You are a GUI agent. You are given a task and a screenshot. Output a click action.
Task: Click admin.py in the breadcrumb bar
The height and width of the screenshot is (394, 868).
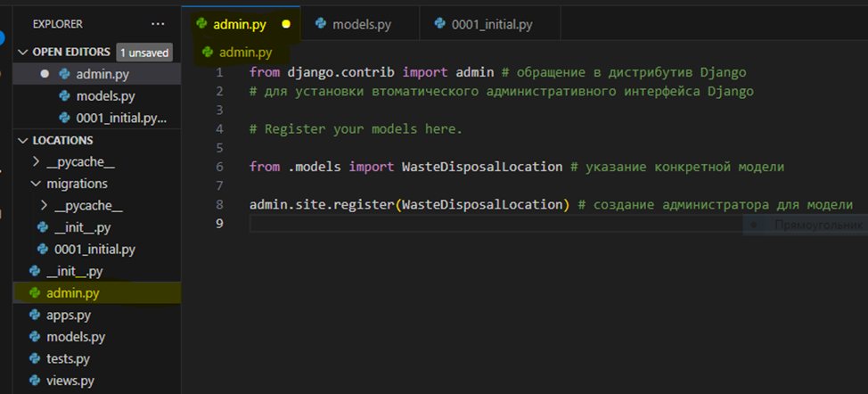pos(246,53)
